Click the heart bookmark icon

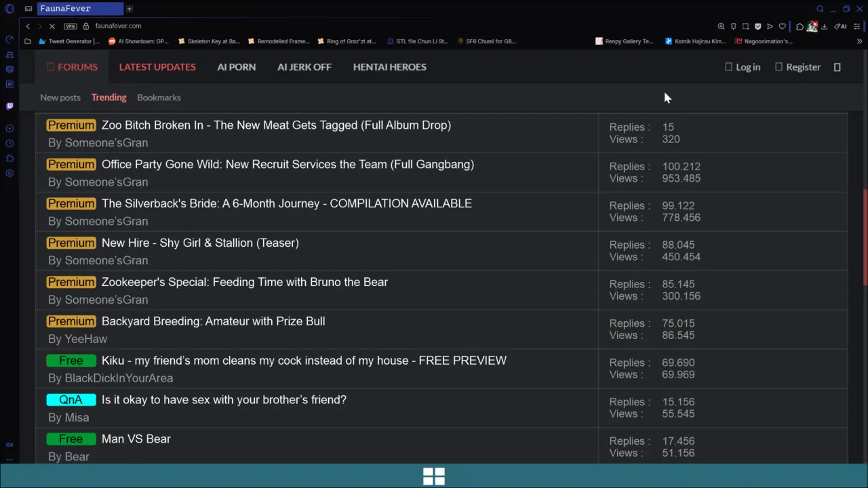pyautogui.click(x=782, y=26)
